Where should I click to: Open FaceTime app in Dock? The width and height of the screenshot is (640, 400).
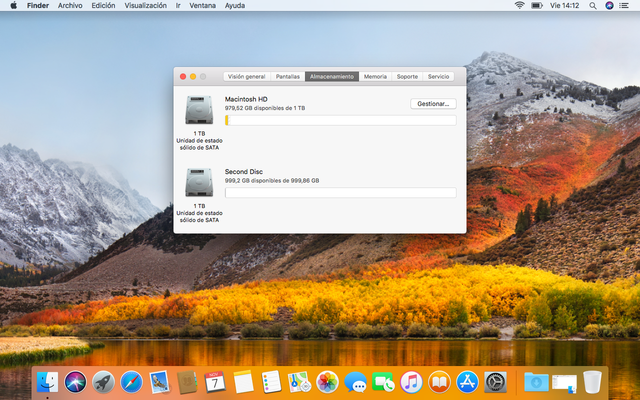click(383, 382)
